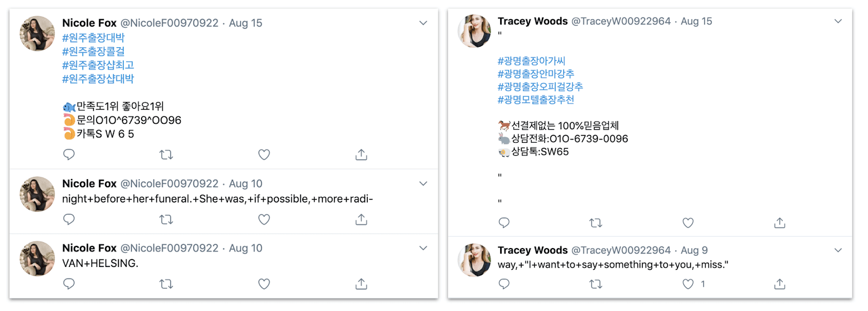Retweet Nicole Fox's funeral quote tweet

click(166, 219)
